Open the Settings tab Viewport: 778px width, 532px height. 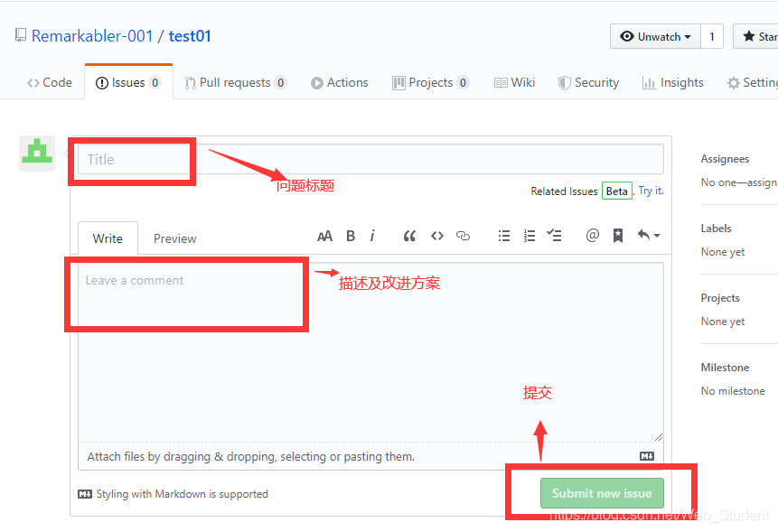[753, 82]
